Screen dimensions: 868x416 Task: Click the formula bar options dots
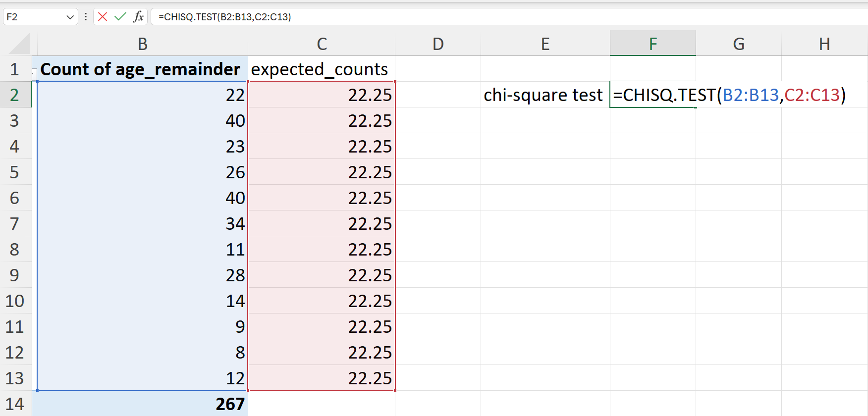click(86, 17)
